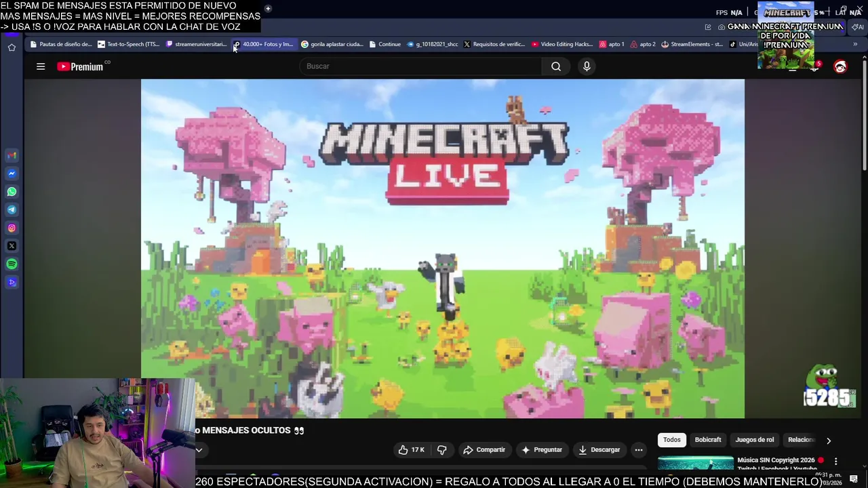The image size is (868, 488).
Task: Open options for Música SIN Copyright video
Action: [836, 461]
